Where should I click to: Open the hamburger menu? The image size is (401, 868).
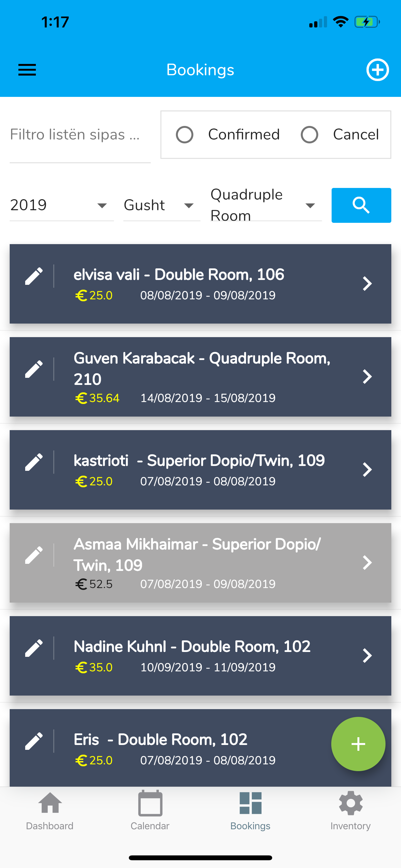point(27,70)
